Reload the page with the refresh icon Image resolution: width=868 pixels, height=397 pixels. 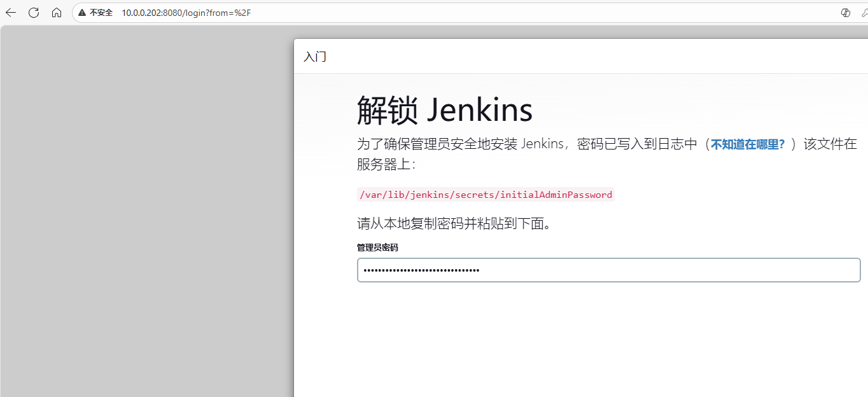click(34, 13)
